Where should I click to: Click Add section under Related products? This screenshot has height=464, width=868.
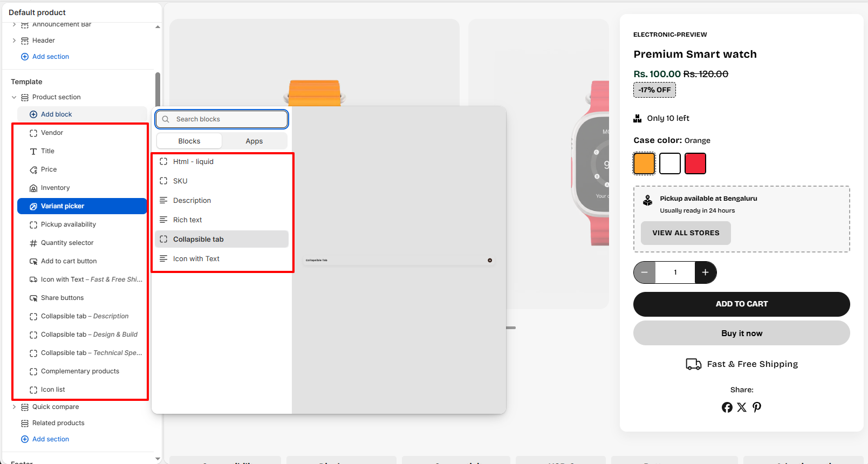coord(45,439)
